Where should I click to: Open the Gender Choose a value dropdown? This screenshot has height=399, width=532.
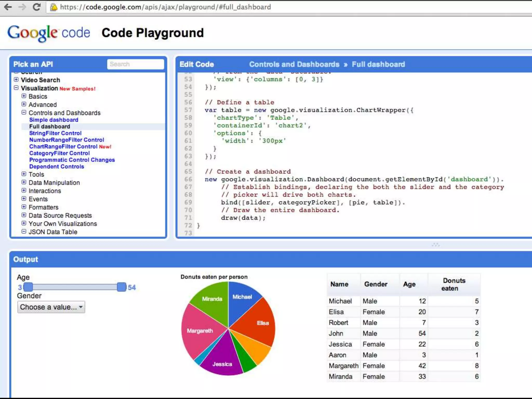click(51, 307)
